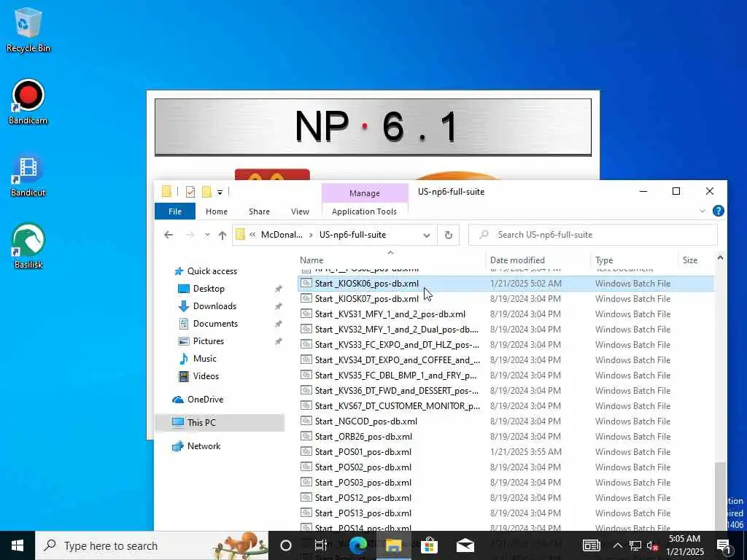Open Microsoft Store from taskbar
The width and height of the screenshot is (747, 560).
[x=429, y=545]
